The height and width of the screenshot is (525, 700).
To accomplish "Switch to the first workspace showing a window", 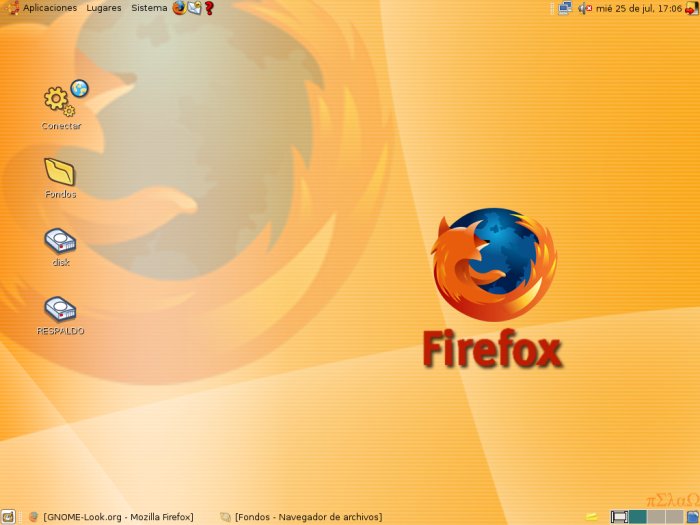I will pos(619,517).
